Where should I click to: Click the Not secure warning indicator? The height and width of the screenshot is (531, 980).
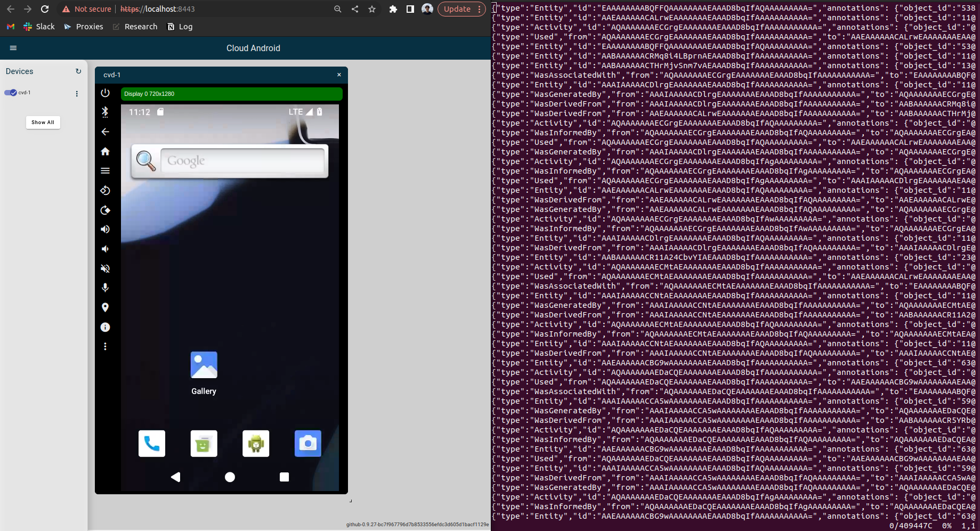coord(87,9)
